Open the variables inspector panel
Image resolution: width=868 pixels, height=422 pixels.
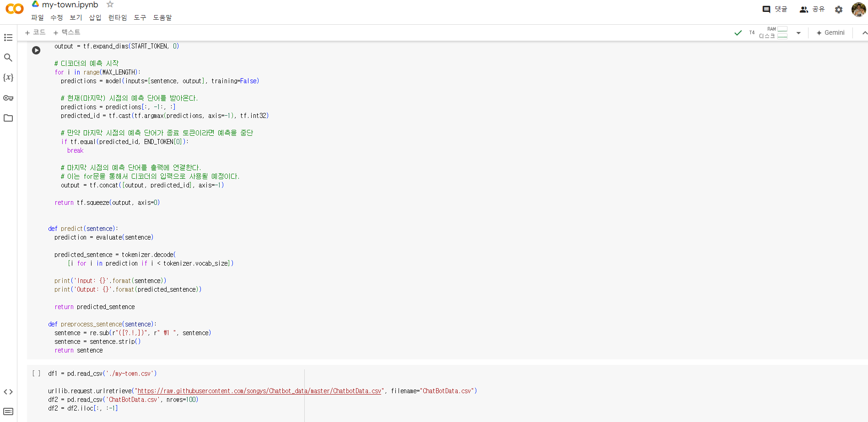tap(8, 77)
